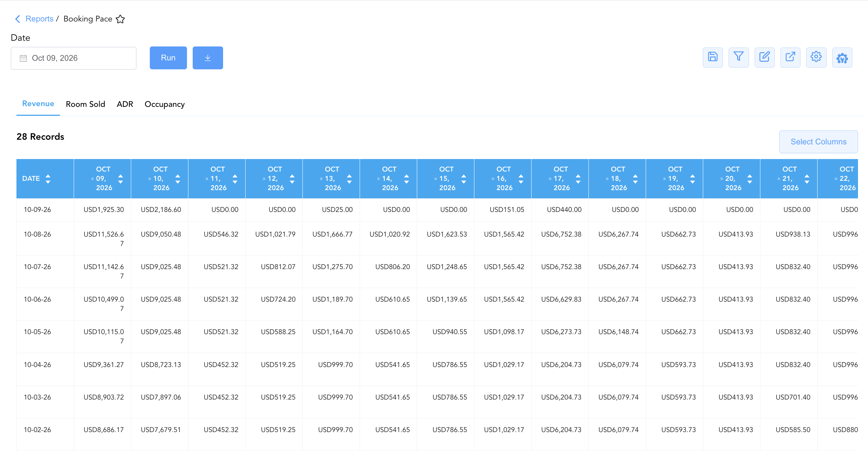Click cell USD8,903.72
The width and height of the screenshot is (868, 451).
point(104,397)
